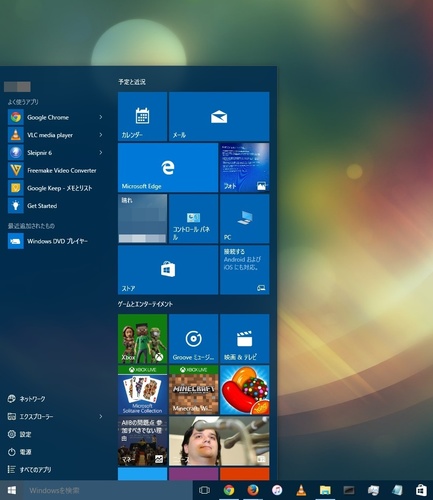Open the 映画 & テレビ tile
Image resolution: width=433 pixels, height=500 pixels.
(x=245, y=339)
